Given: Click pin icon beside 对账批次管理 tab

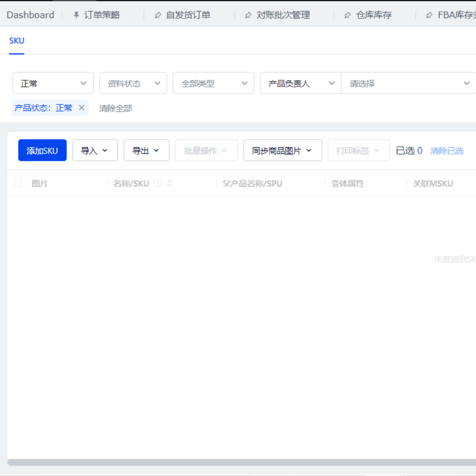Looking at the screenshot, I should [x=249, y=15].
